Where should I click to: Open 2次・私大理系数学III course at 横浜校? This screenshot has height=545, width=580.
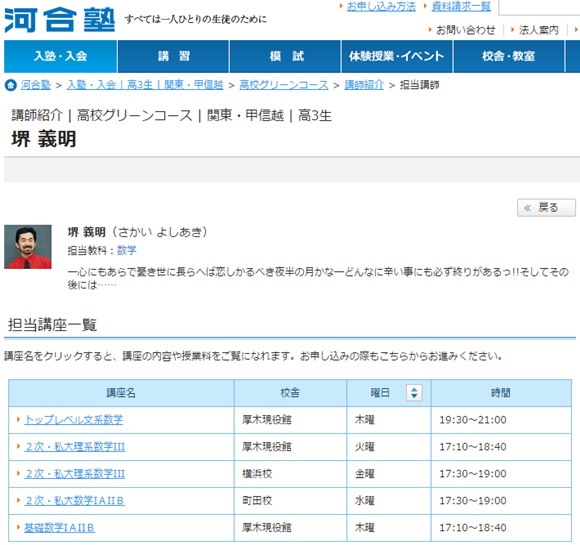click(75, 474)
